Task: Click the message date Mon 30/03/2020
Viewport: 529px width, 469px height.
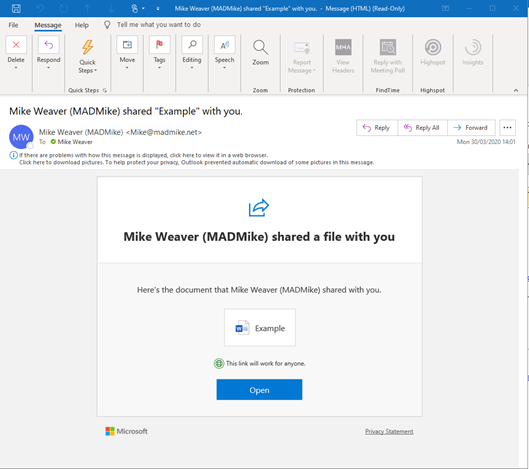Action: coord(486,142)
